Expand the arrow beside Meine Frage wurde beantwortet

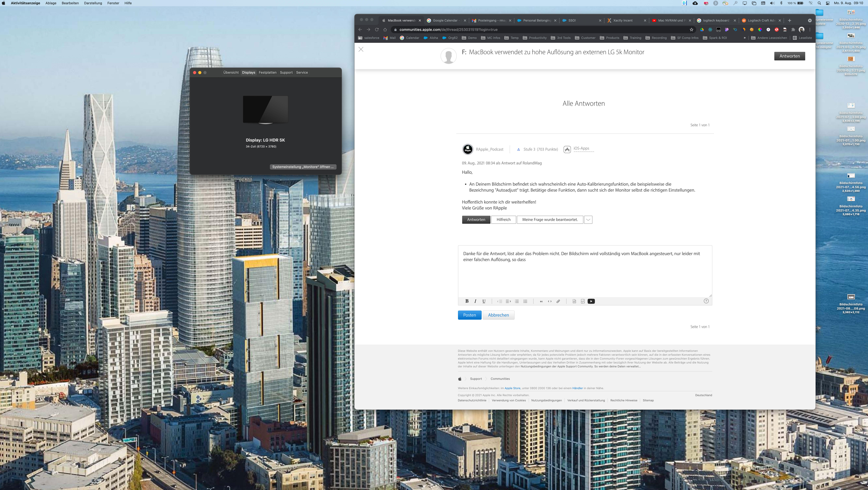tap(588, 220)
